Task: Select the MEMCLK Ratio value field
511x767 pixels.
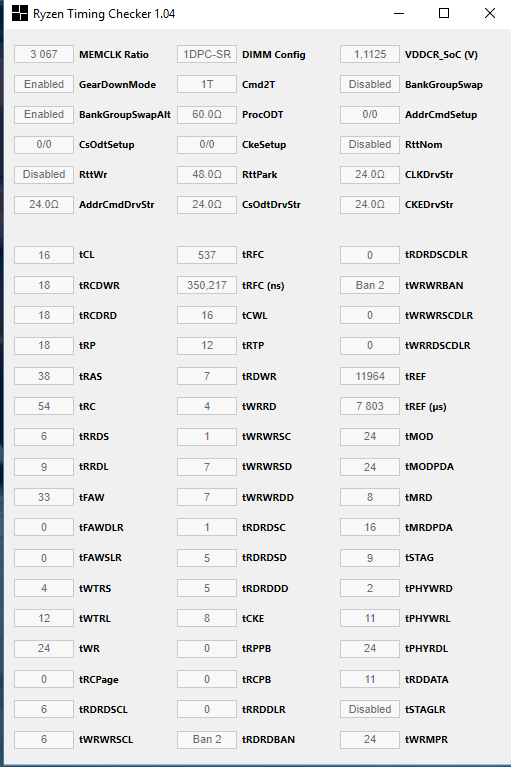Action: pyautogui.click(x=44, y=54)
